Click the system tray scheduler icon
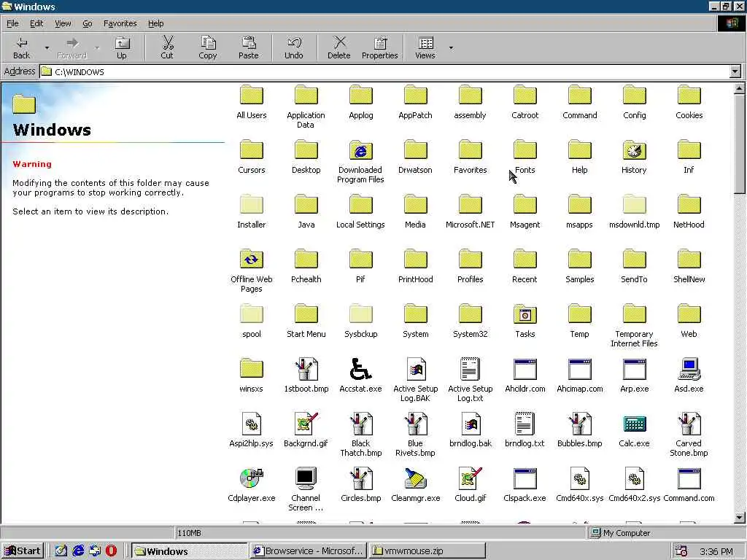Image resolution: width=747 pixels, height=560 pixels. [x=681, y=551]
